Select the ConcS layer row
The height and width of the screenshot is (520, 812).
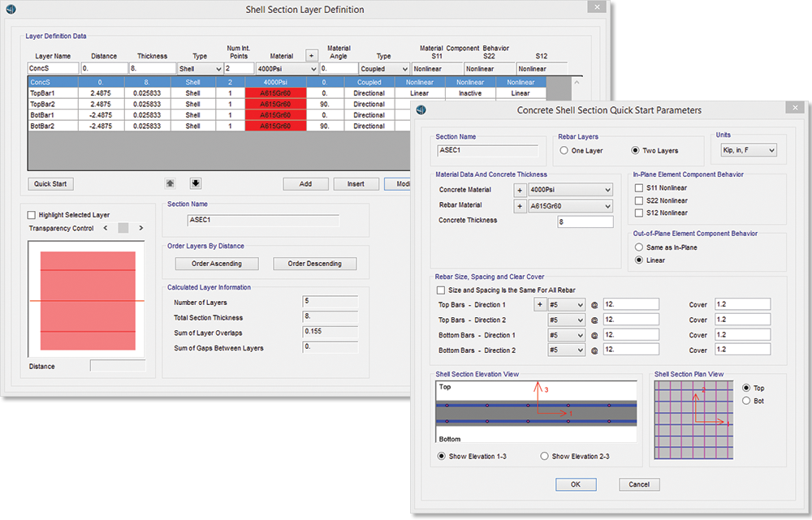point(287,82)
